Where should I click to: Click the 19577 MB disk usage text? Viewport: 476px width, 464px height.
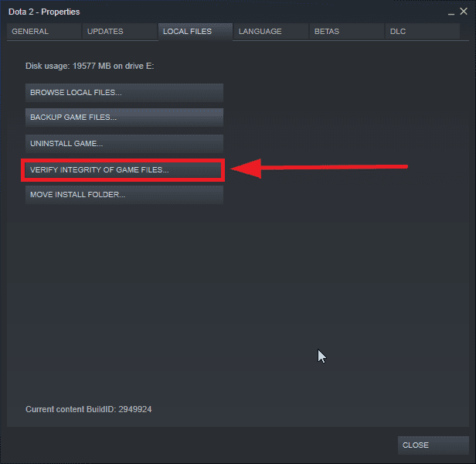point(90,67)
